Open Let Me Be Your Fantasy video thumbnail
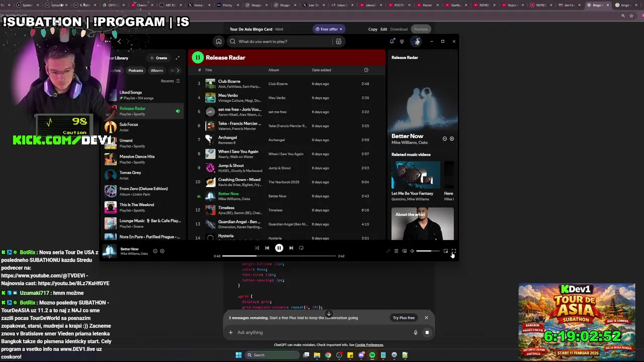Viewport: 644px width, 362px height. click(x=416, y=175)
